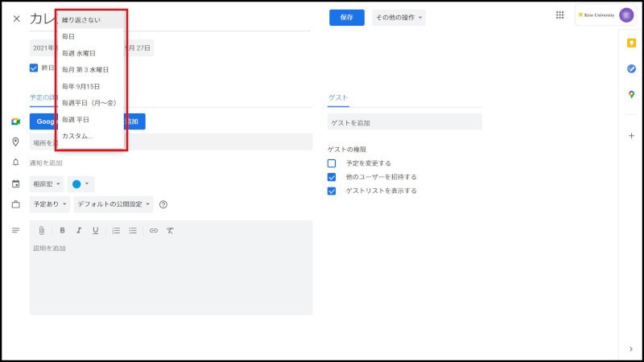The image size is (644, 362).
Task: Choose カスタム... in the repeat menu
Action: click(77, 136)
